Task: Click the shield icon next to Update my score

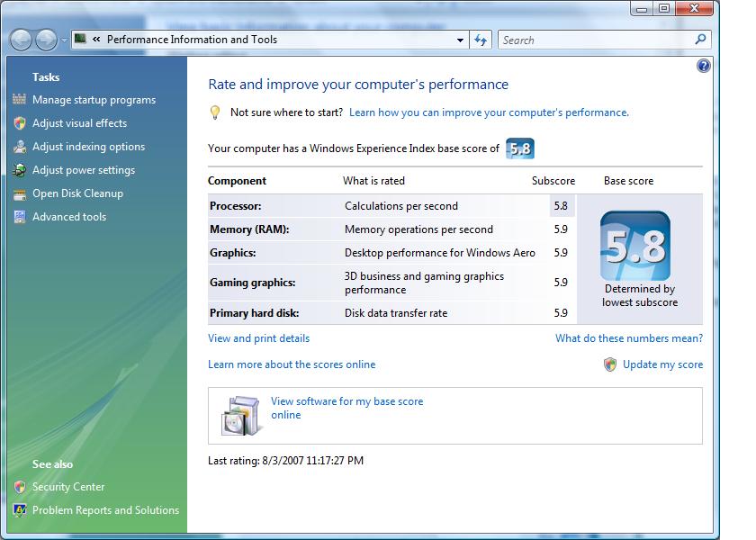Action: tap(610, 364)
